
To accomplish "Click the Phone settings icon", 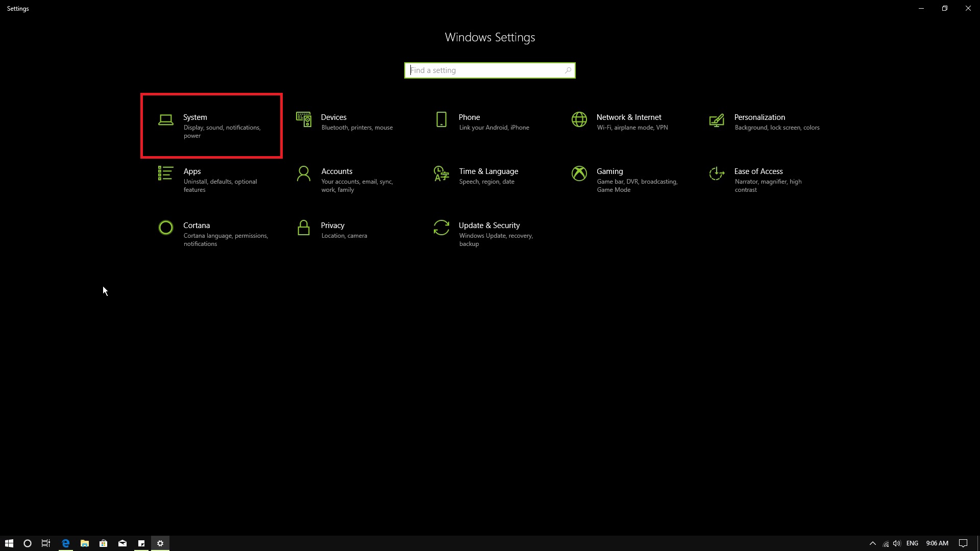I will [442, 120].
